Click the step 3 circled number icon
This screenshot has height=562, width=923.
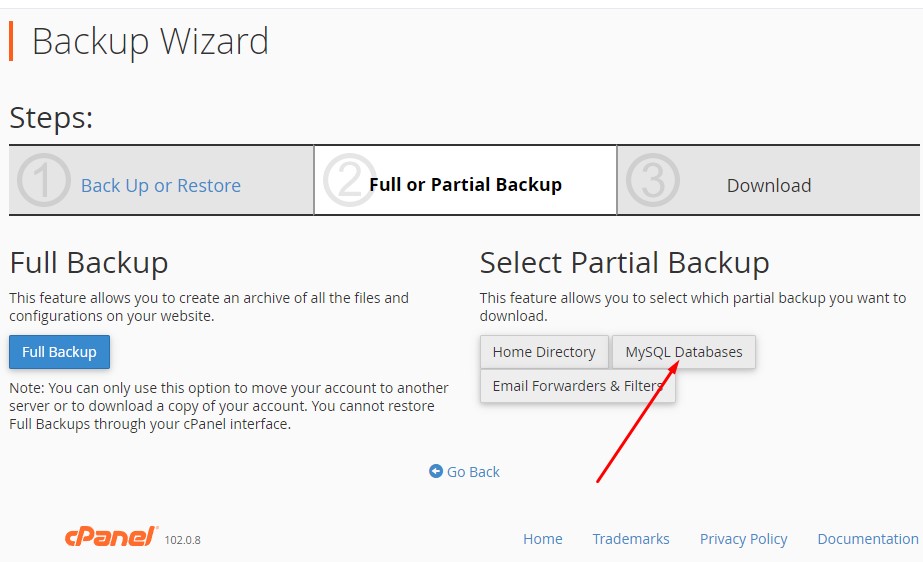coord(652,181)
